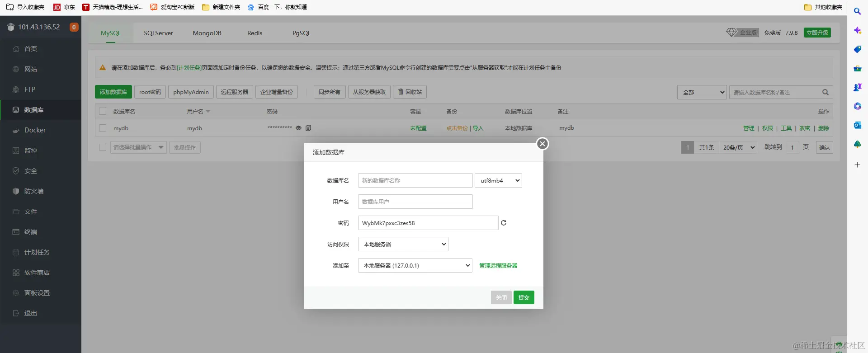Tick the checkbox beside batch operation selector
Viewport: 868px width, 353px height.
pyautogui.click(x=103, y=147)
